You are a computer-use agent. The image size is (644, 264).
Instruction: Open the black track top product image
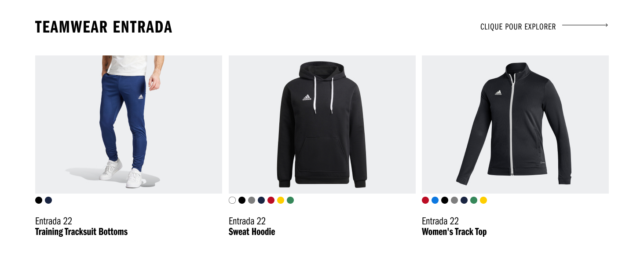(x=515, y=125)
